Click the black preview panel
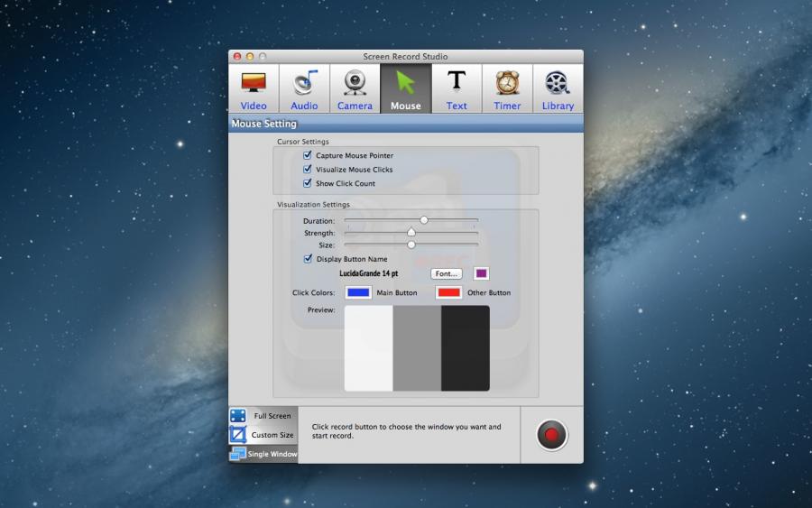Screen dimensions: 812x508 pos(465,348)
